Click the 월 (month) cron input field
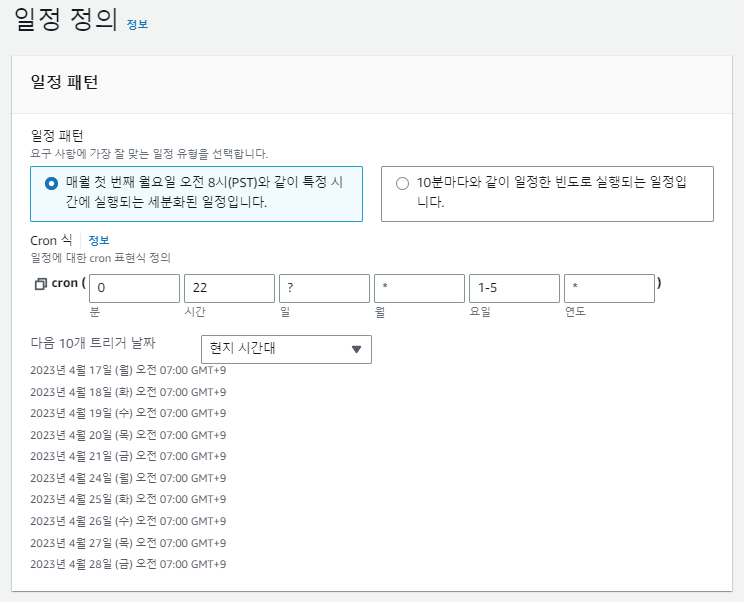 click(x=419, y=288)
